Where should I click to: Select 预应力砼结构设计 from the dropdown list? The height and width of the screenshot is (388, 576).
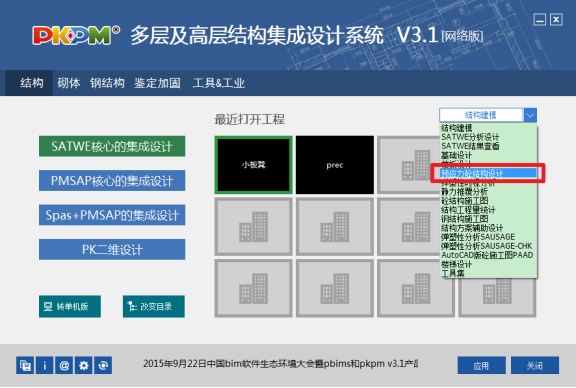pos(488,173)
